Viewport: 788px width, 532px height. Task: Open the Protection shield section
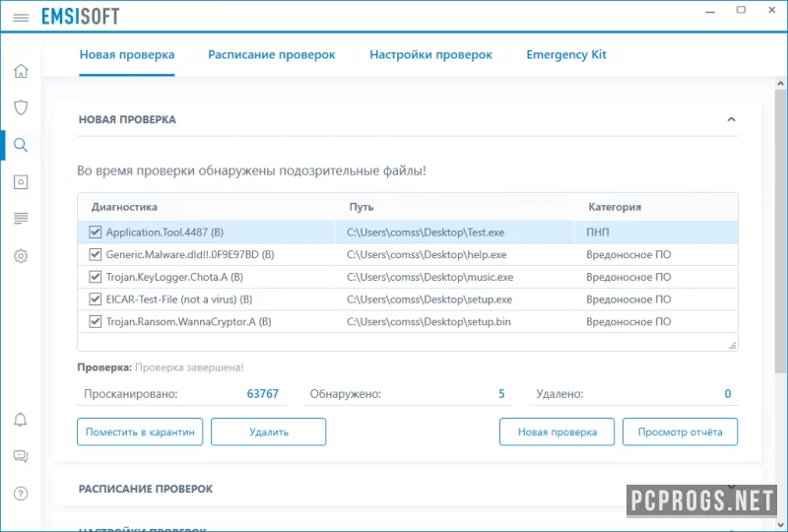[x=21, y=107]
